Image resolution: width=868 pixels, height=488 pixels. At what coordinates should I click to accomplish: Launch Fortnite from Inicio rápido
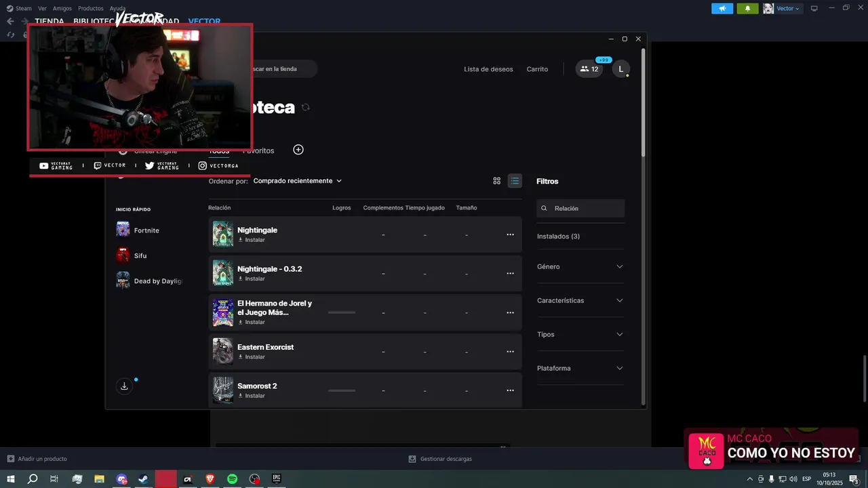click(x=138, y=230)
